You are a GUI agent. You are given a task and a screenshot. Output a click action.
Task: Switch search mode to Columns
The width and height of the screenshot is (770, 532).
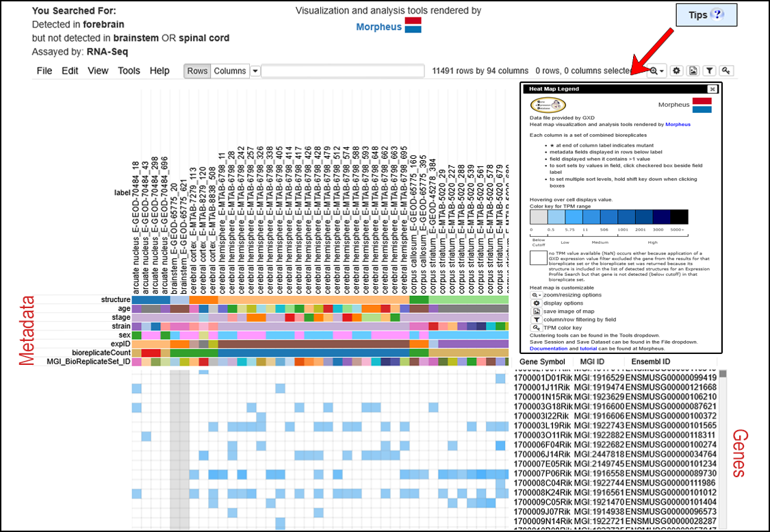click(229, 71)
